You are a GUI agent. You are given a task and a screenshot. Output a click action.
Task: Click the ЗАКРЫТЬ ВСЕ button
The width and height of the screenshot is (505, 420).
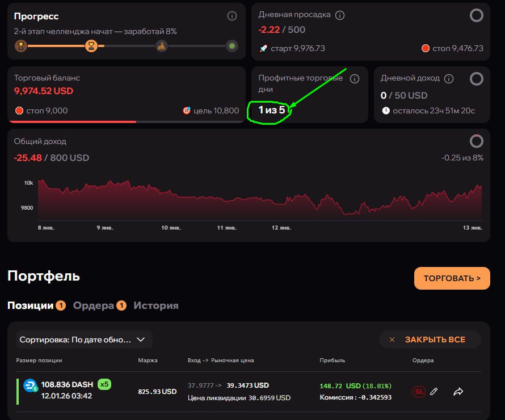[x=430, y=340]
